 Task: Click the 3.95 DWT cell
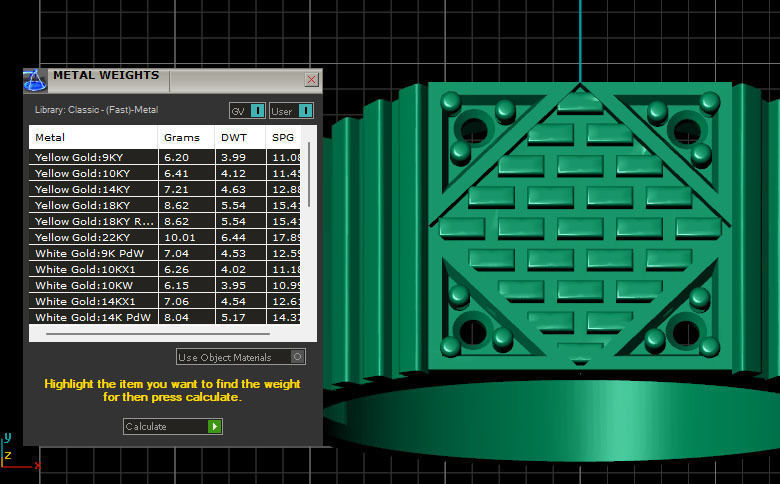[240, 285]
